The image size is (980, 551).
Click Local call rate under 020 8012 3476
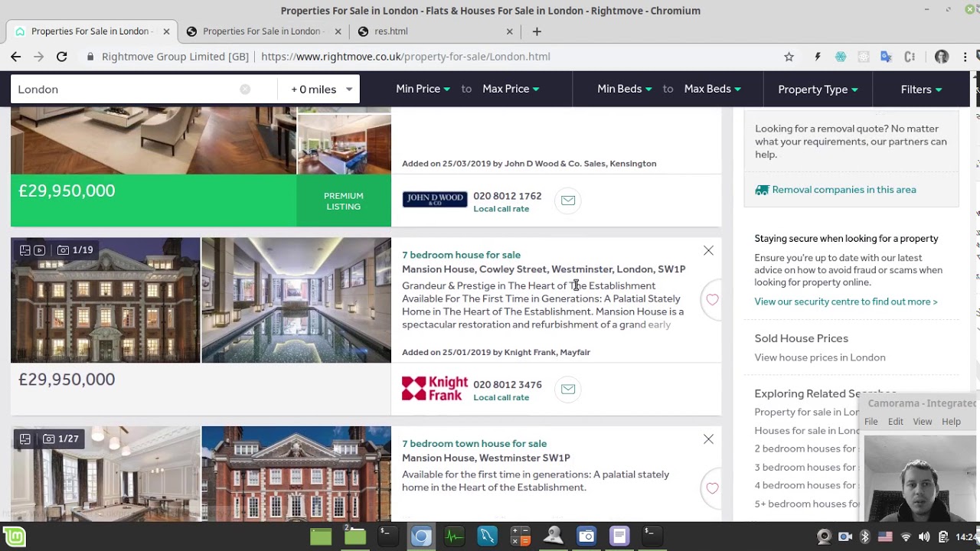pos(501,397)
